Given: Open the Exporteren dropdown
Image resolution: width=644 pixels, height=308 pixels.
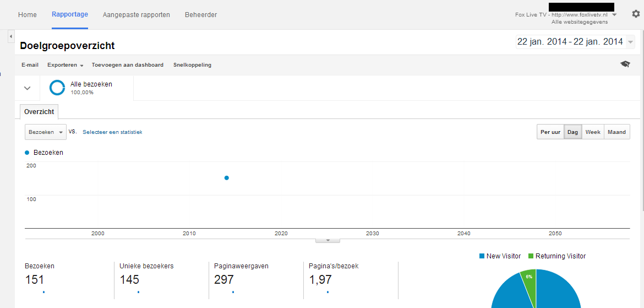Looking at the screenshot, I should 66,65.
